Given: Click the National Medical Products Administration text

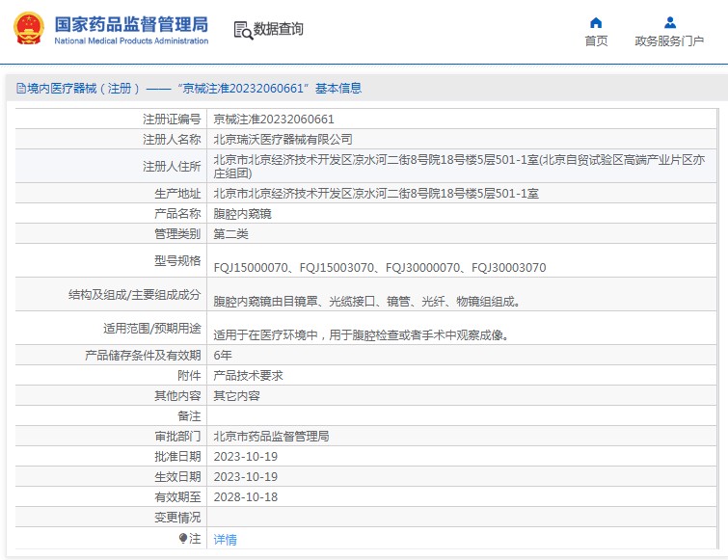Looking at the screenshot, I should [x=131, y=40].
